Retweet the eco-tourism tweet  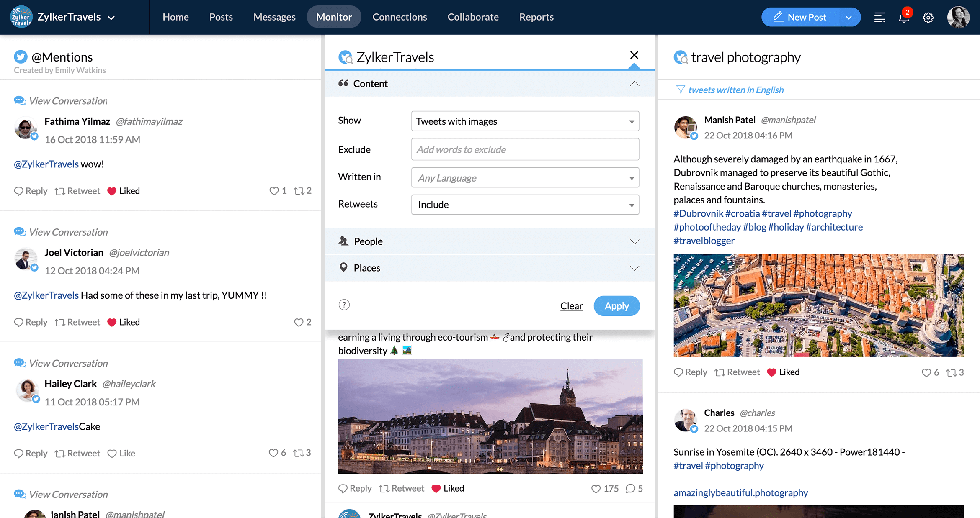pos(402,488)
